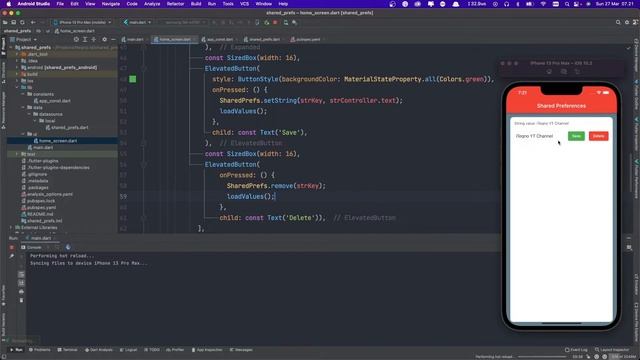
Task: Collapse the constants folder in project tree
Action: point(23,94)
